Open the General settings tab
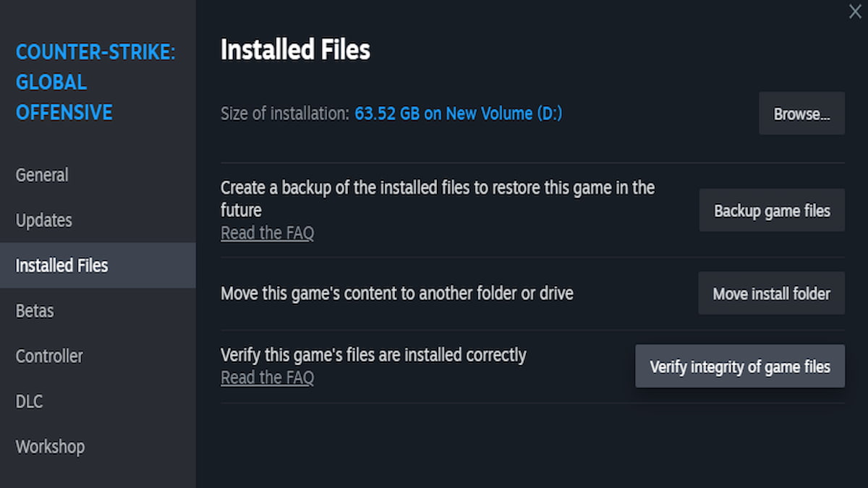Image resolution: width=868 pixels, height=488 pixels. [42, 175]
